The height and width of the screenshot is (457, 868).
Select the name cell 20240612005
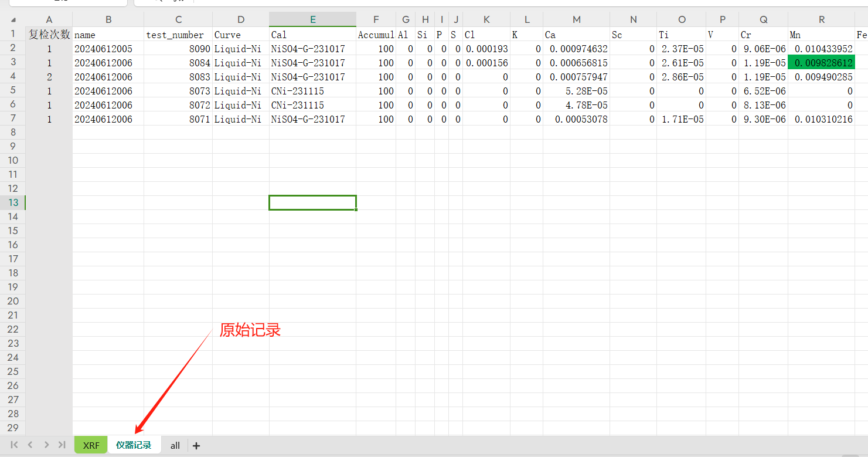108,49
